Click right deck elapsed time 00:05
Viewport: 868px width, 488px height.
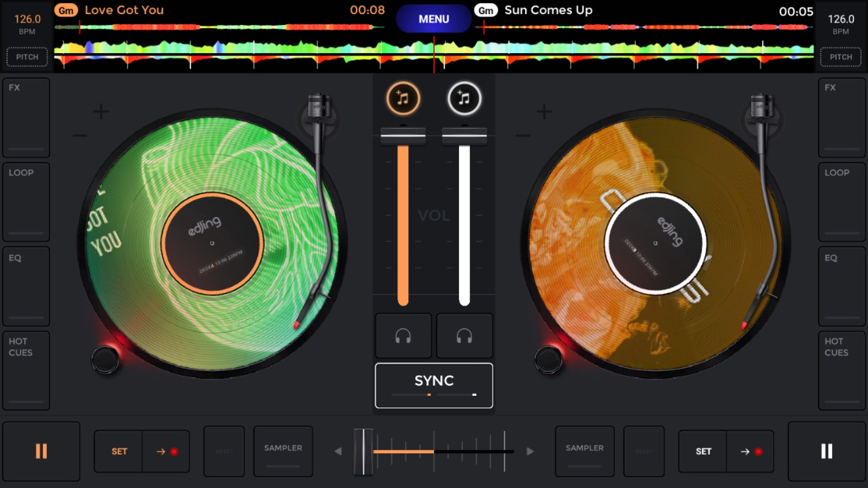click(x=796, y=12)
